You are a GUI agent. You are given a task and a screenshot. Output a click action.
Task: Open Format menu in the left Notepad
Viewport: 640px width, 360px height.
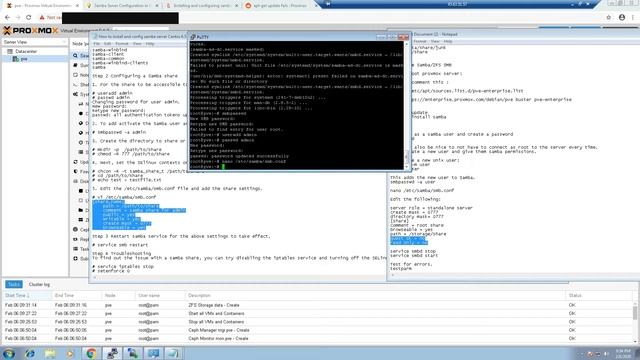point(122,44)
